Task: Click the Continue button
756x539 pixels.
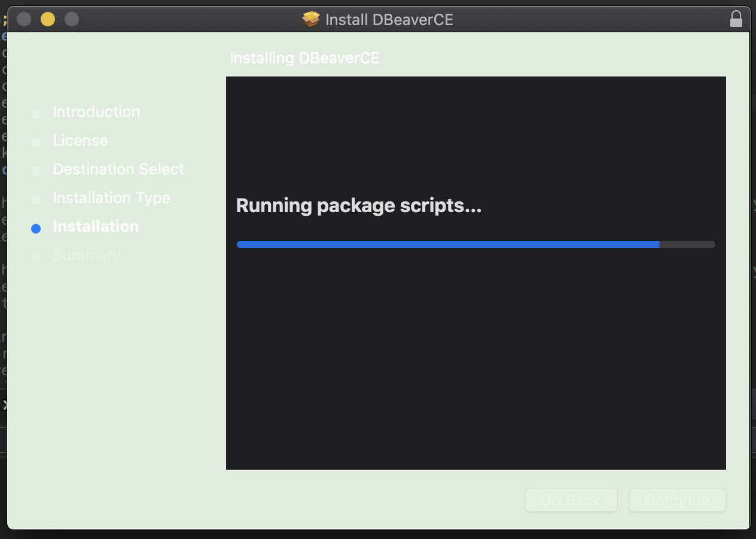Action: (x=677, y=500)
